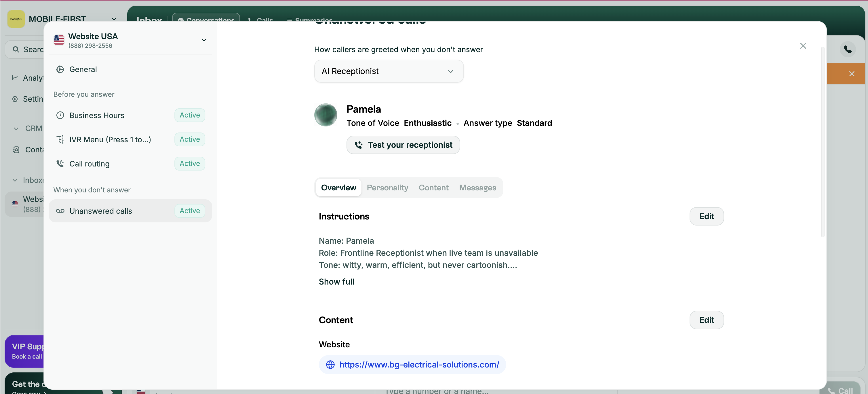Expand the Website USA number selector chevron

pyautogui.click(x=204, y=40)
